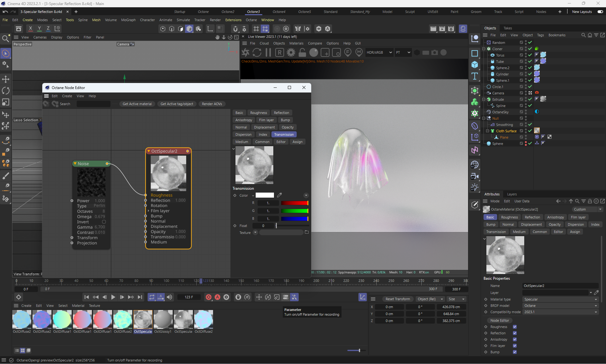
Task: Switch to Dispersion tab in node editor
Action: (x=243, y=134)
